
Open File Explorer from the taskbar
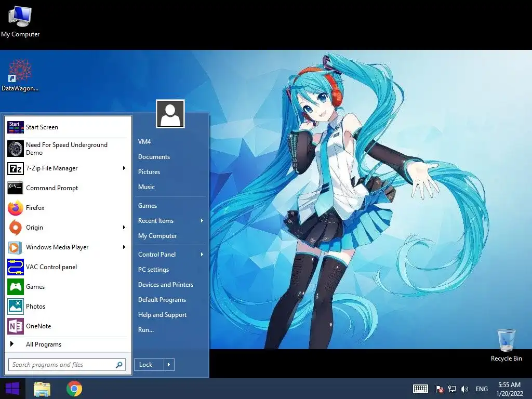tap(42, 389)
